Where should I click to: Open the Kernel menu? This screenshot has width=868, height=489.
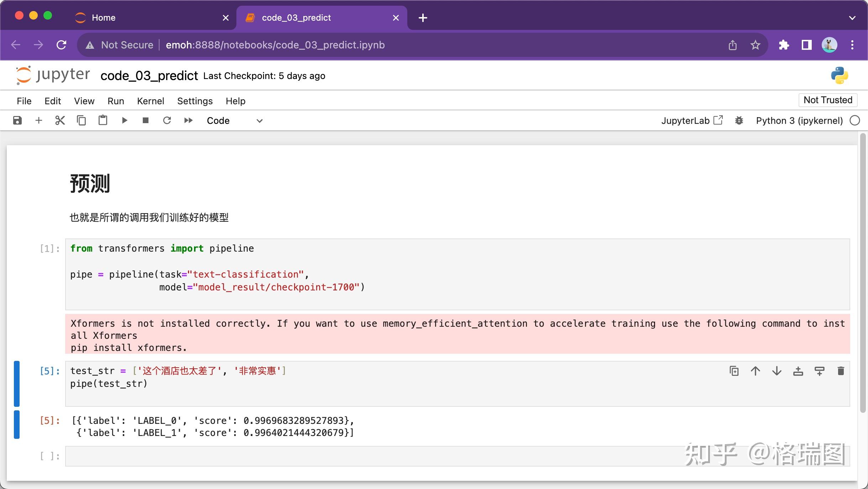150,101
